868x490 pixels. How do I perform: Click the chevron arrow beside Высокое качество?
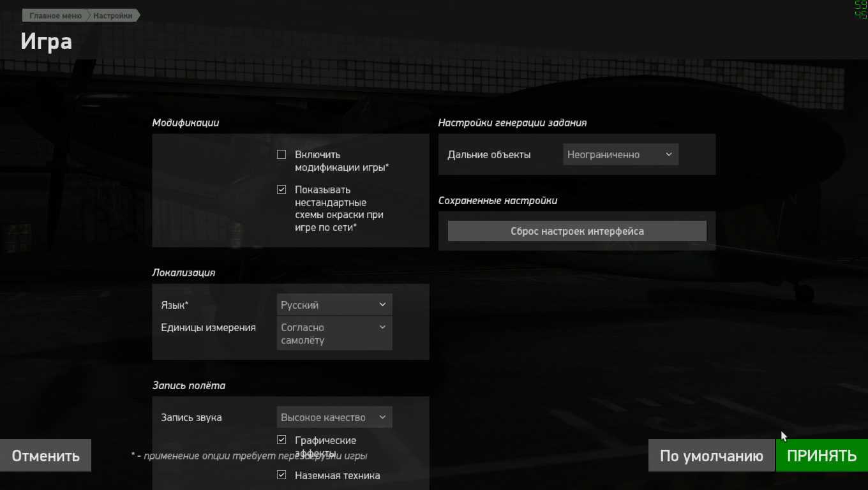(x=382, y=417)
